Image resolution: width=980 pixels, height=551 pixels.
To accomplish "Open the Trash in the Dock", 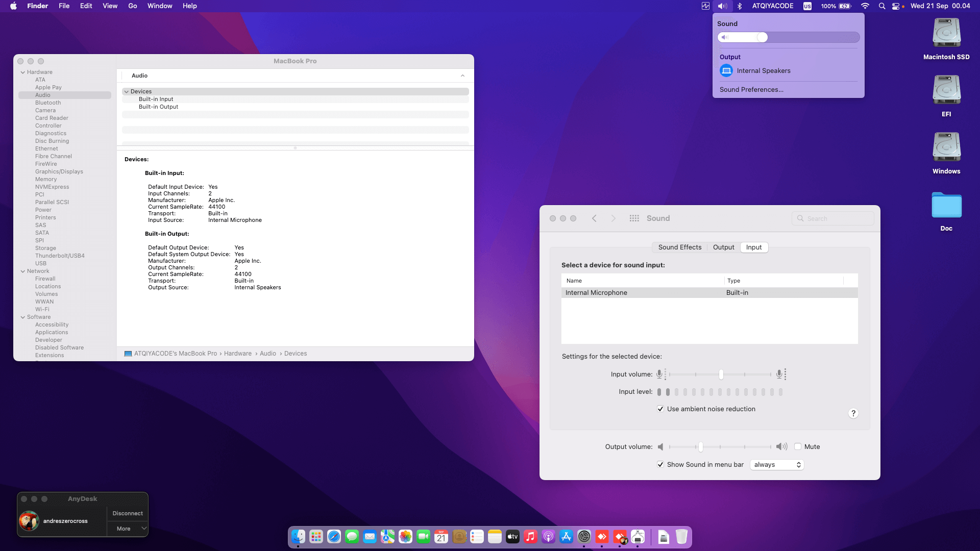I will 681,537.
